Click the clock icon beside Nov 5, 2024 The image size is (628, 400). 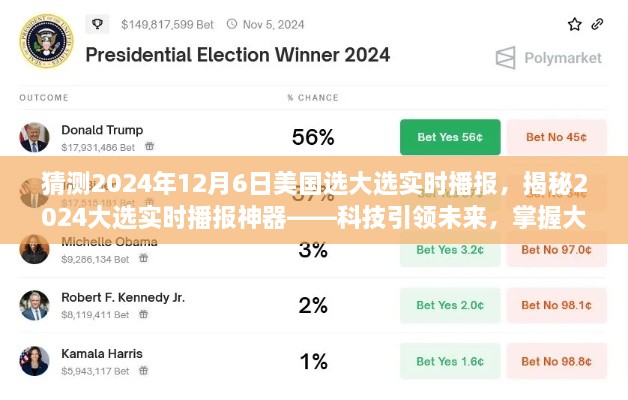pyautogui.click(x=232, y=24)
